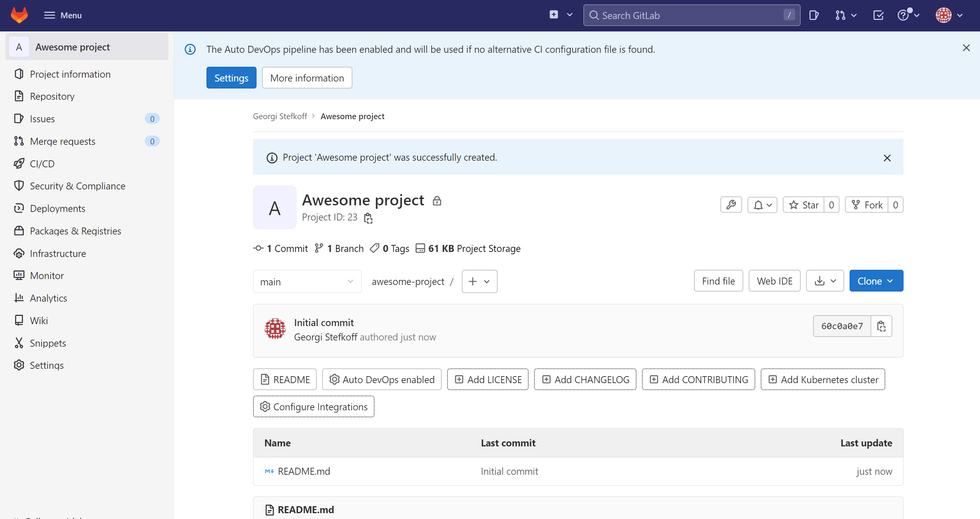The height and width of the screenshot is (519, 980).
Task: Click the Search GitLab field
Action: 692,15
